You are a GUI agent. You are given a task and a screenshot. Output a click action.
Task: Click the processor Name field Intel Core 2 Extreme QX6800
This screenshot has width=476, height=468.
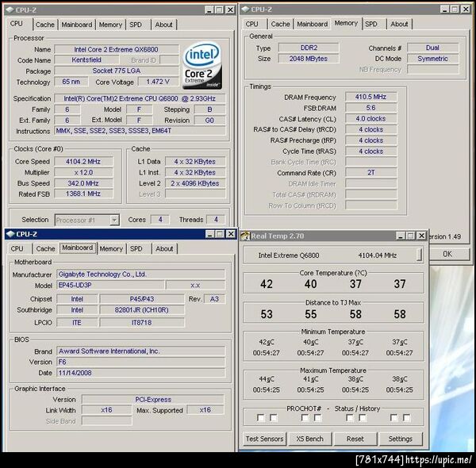(x=117, y=49)
